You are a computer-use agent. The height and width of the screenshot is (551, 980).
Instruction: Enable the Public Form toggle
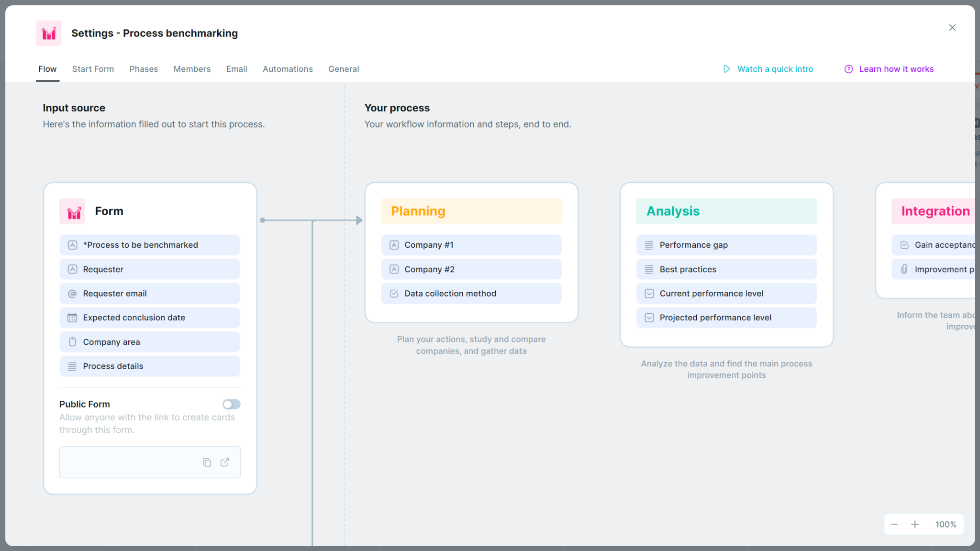click(x=231, y=404)
